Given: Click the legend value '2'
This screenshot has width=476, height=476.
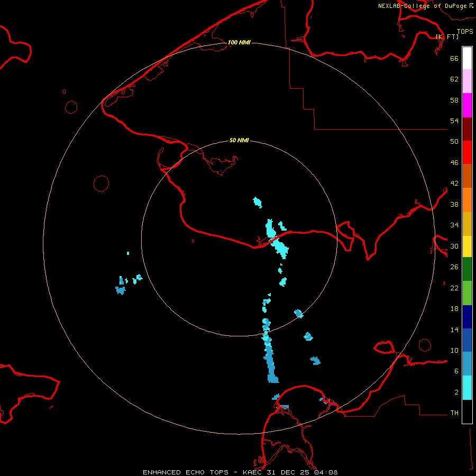Looking at the screenshot, I should click(456, 392).
